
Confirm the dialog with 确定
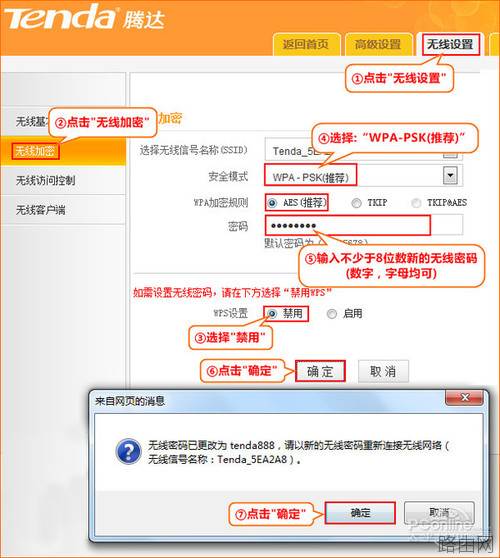click(360, 513)
